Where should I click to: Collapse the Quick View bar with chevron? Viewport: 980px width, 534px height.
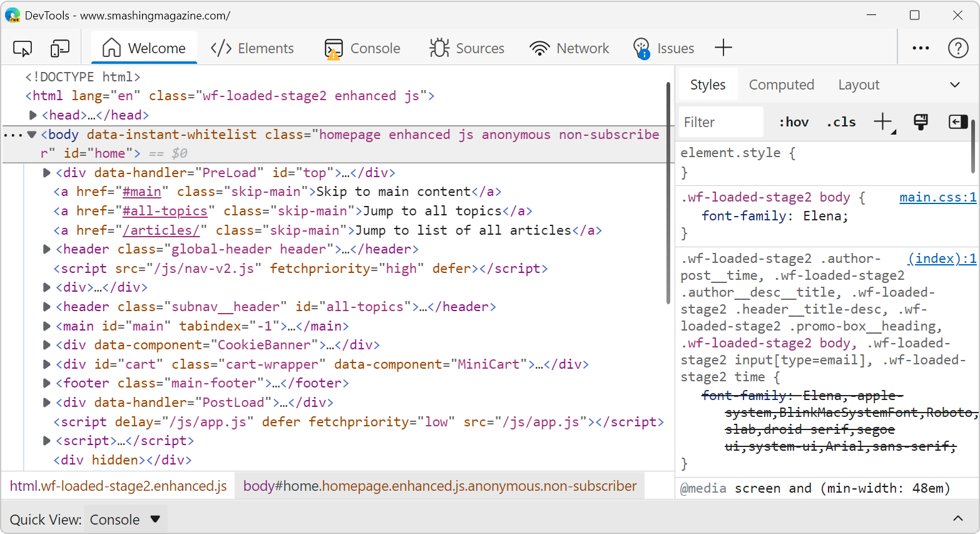pyautogui.click(x=958, y=519)
